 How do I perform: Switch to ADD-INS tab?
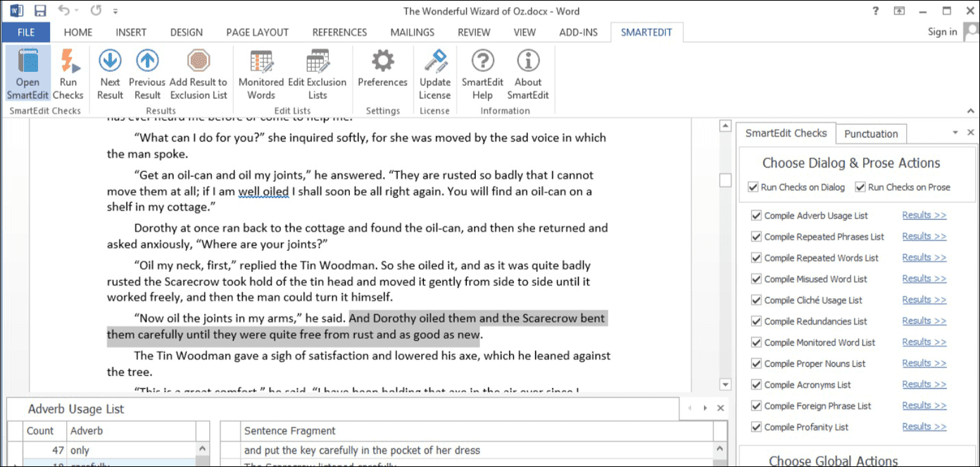point(578,32)
